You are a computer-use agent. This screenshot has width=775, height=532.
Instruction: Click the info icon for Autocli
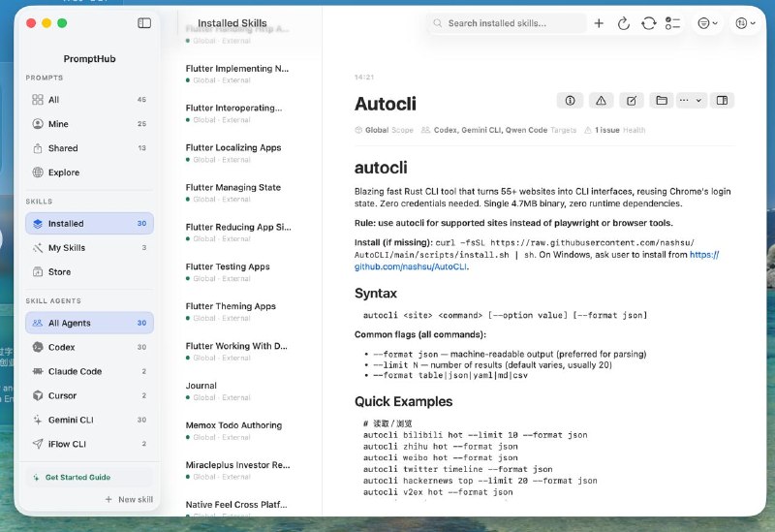(x=570, y=101)
